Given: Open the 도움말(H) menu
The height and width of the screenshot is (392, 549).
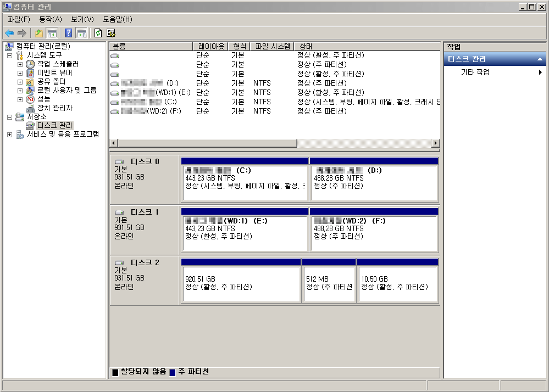Looking at the screenshot, I should (x=118, y=19).
